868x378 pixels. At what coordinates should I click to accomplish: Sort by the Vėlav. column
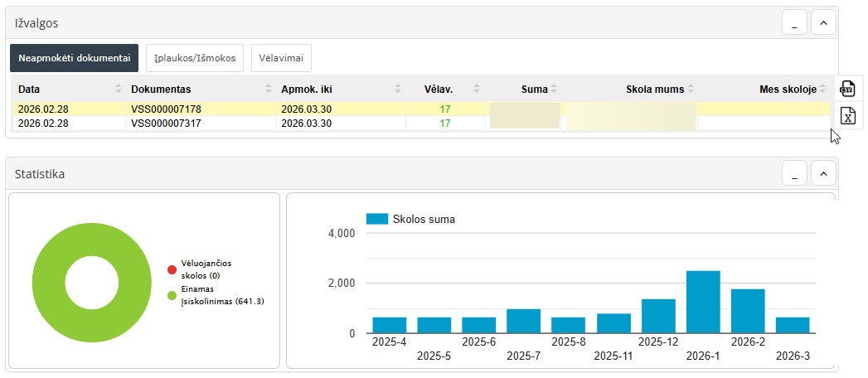(475, 89)
